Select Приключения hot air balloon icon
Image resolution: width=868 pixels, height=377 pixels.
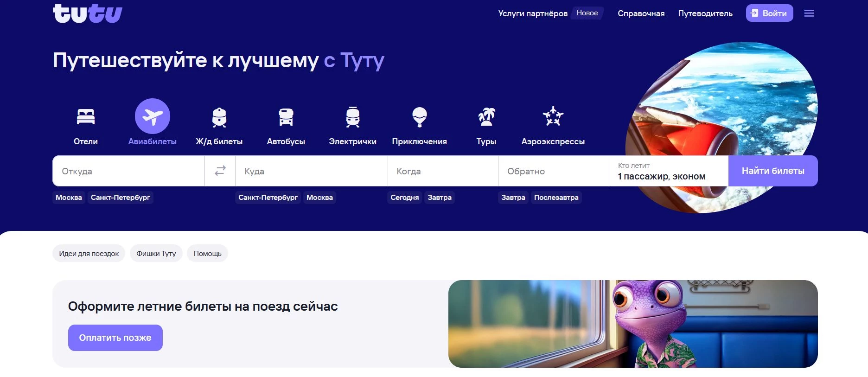tap(420, 117)
